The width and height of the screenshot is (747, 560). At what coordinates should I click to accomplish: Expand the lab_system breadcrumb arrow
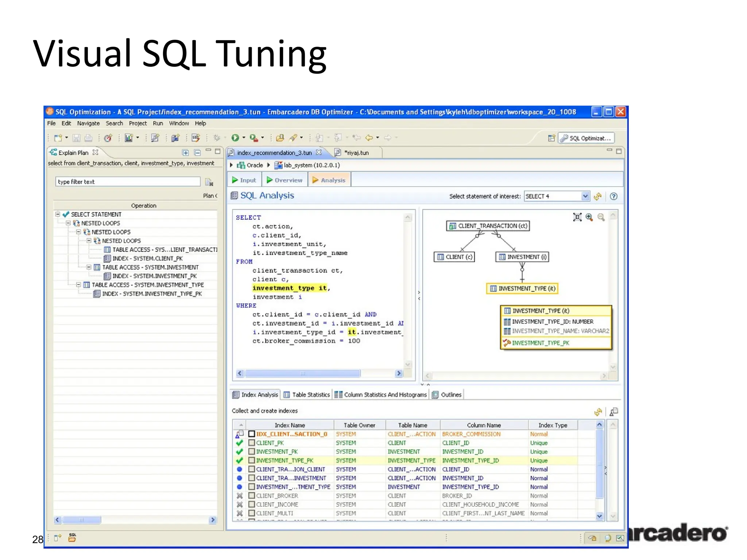pos(269,165)
